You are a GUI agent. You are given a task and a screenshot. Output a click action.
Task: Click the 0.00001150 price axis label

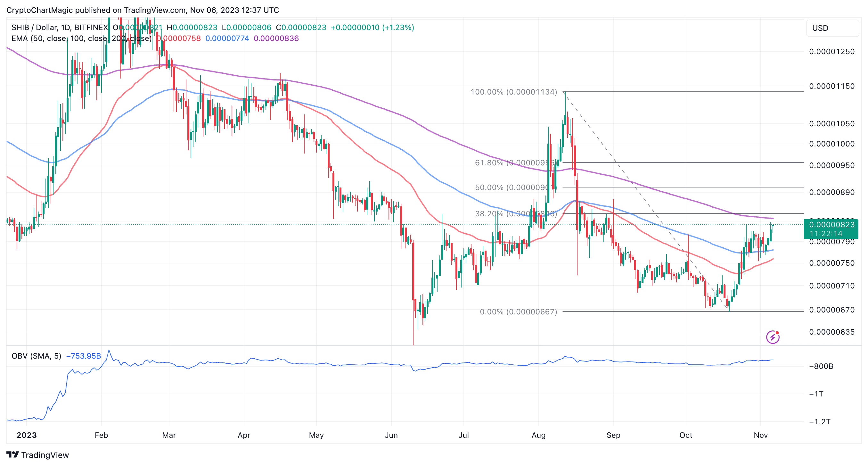831,86
